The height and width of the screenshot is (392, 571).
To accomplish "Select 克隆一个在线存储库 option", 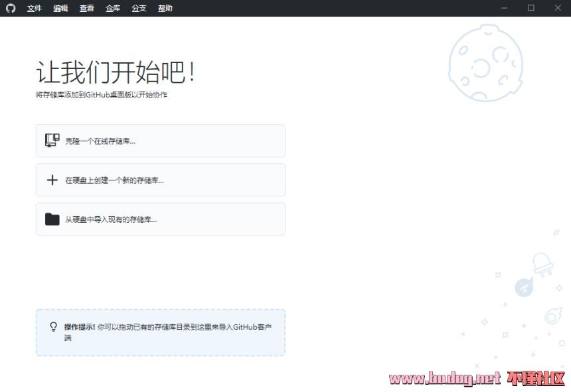I will pyautogui.click(x=105, y=141).
